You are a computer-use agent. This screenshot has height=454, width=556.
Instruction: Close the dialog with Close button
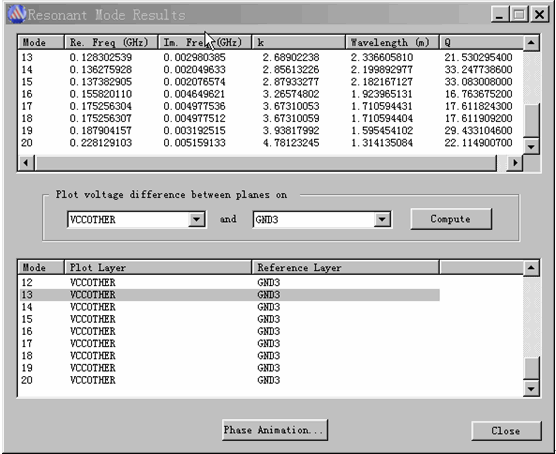[506, 431]
